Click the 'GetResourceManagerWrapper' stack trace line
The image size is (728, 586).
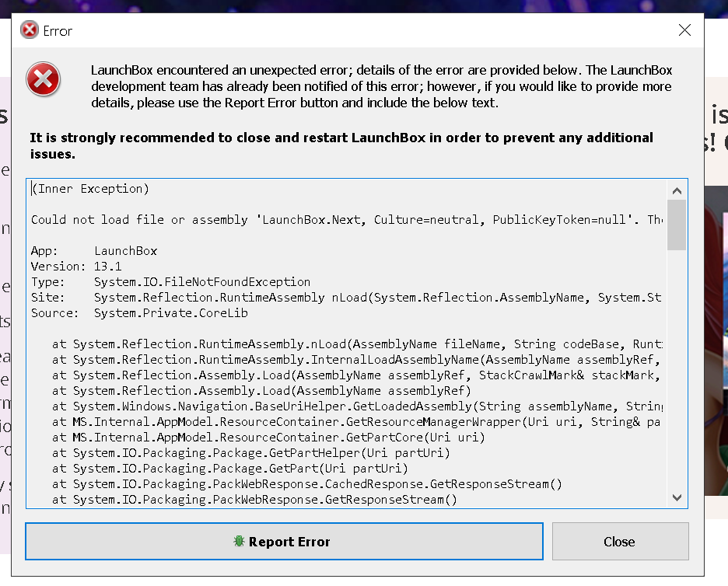(356, 422)
